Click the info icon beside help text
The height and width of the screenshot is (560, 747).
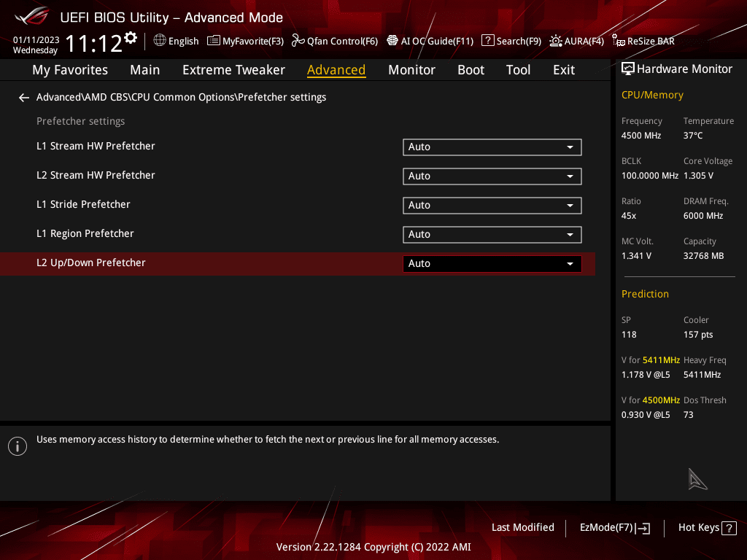18,446
